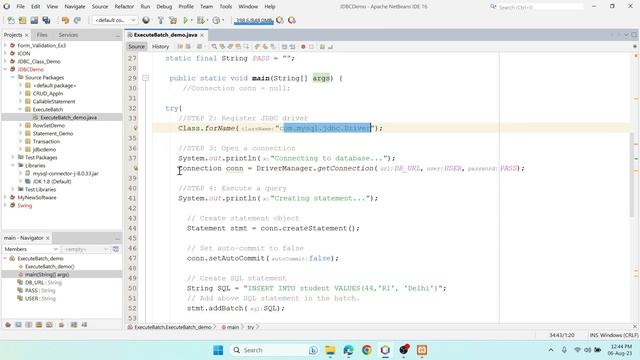Viewport: 640px width, 360px height.
Task: Collapse the ExecuteBatch package node
Action: click(x=20, y=109)
